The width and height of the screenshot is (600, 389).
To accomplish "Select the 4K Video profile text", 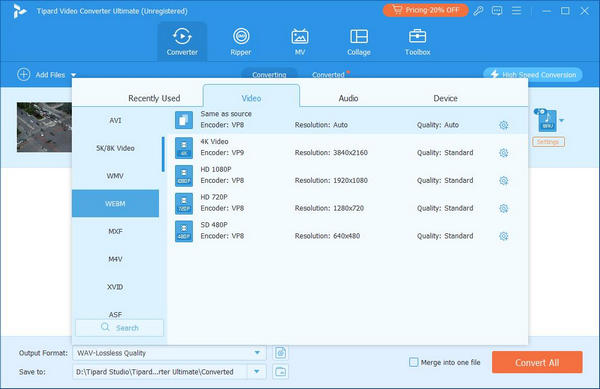I will 214,142.
